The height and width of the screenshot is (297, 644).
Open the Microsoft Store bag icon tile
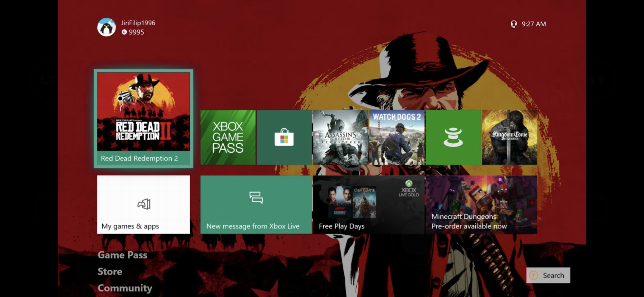284,137
